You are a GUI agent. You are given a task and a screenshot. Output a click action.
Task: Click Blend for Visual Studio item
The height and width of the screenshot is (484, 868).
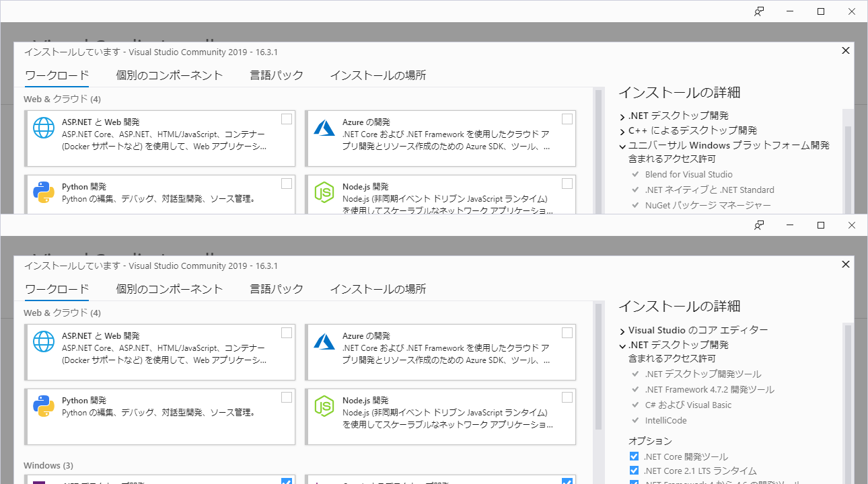(x=688, y=175)
